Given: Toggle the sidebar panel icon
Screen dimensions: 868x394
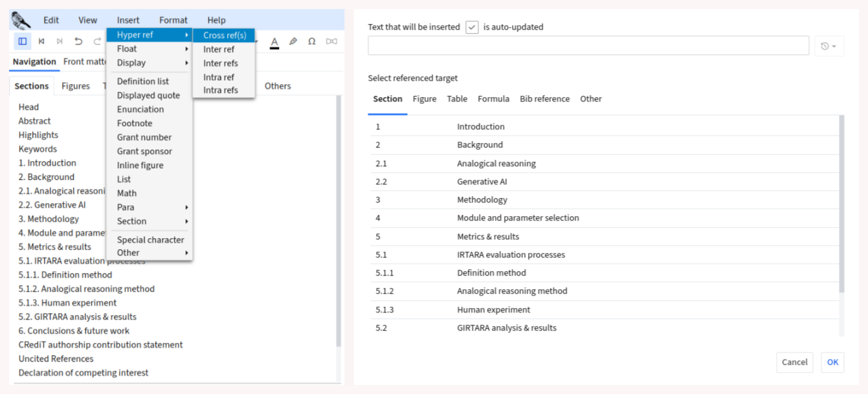Looking at the screenshot, I should click(23, 41).
